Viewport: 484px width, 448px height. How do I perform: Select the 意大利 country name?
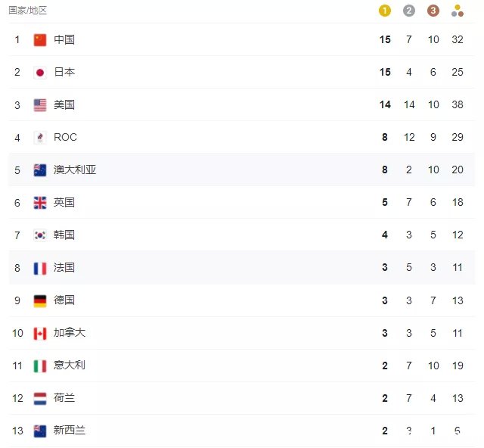(x=69, y=366)
